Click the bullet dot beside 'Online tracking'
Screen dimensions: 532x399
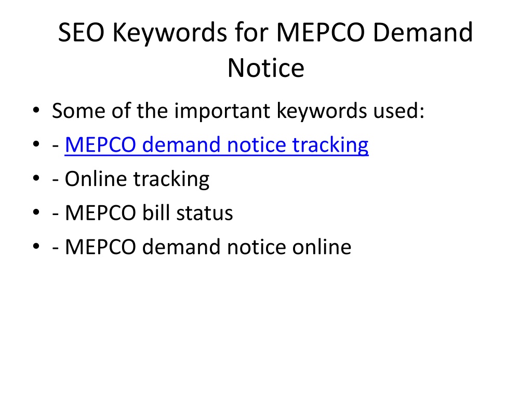point(36,178)
